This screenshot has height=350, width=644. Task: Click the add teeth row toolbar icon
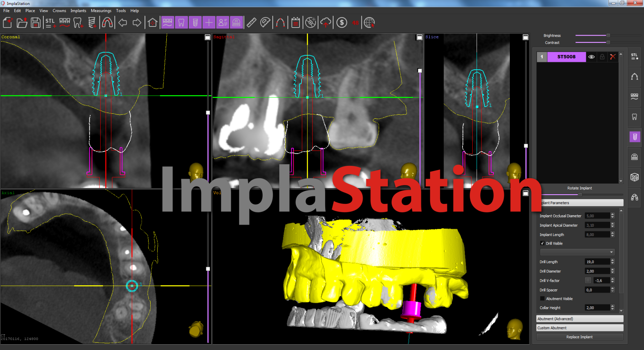[x=64, y=23]
